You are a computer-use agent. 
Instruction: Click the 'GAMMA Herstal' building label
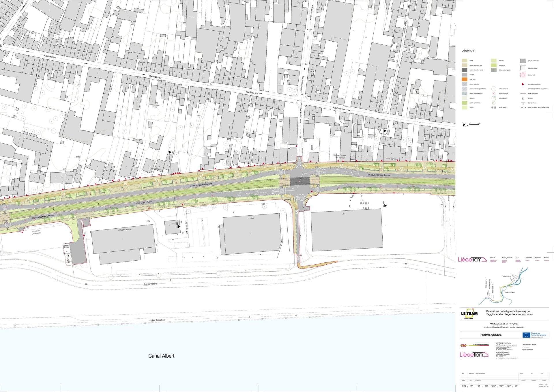coord(125,230)
